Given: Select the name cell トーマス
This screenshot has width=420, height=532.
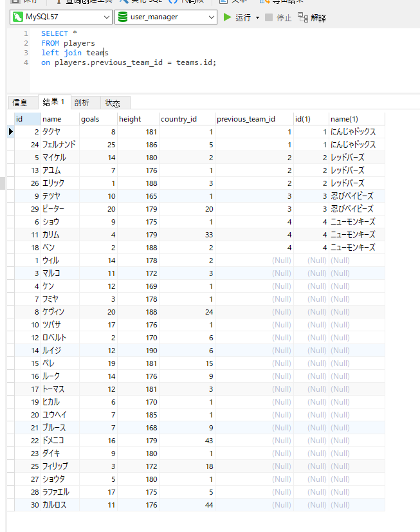Looking at the screenshot, I should click(60, 389).
